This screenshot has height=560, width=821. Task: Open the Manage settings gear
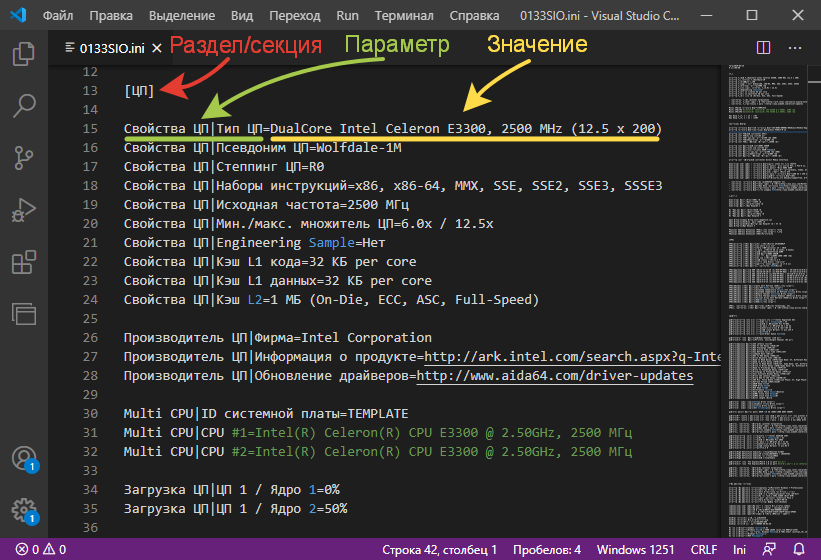click(x=23, y=510)
